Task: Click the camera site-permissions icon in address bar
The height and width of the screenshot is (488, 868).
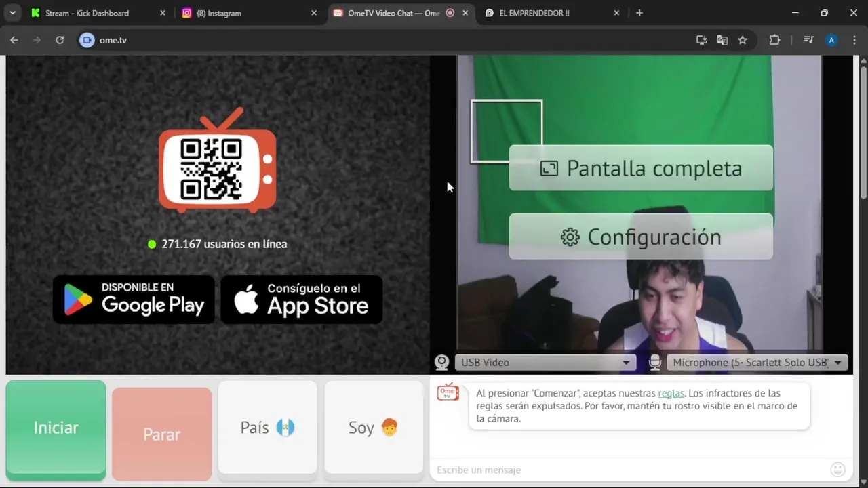Action: pyautogui.click(x=87, y=40)
